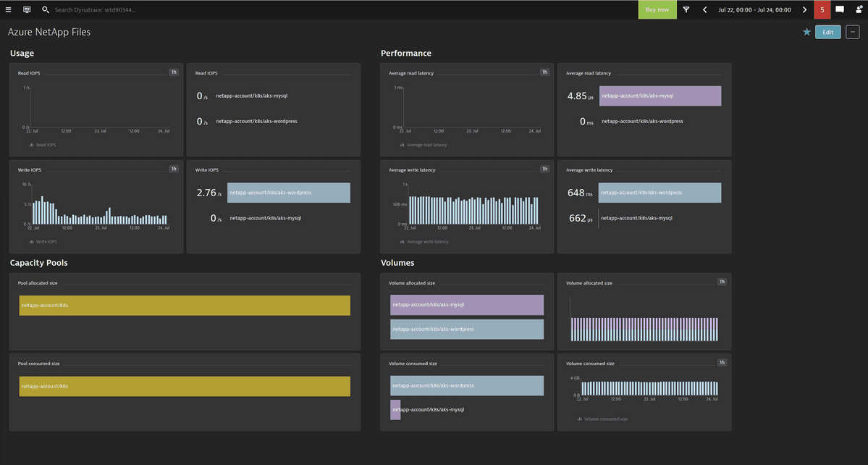Viewport: 868px width, 465px height.
Task: Open the hamburger navigation menu
Action: (8, 9)
